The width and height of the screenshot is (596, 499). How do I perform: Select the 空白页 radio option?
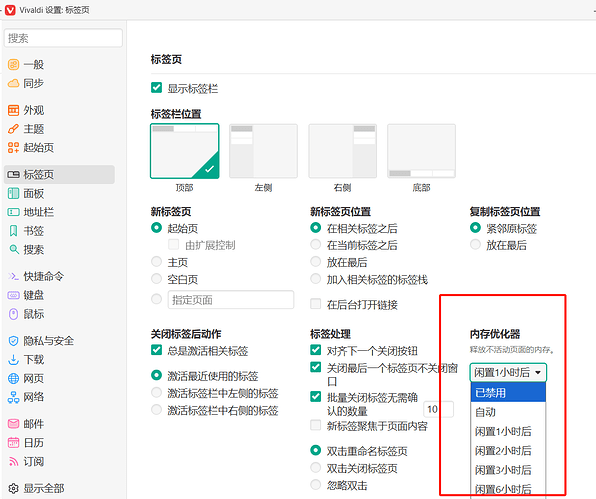(156, 279)
